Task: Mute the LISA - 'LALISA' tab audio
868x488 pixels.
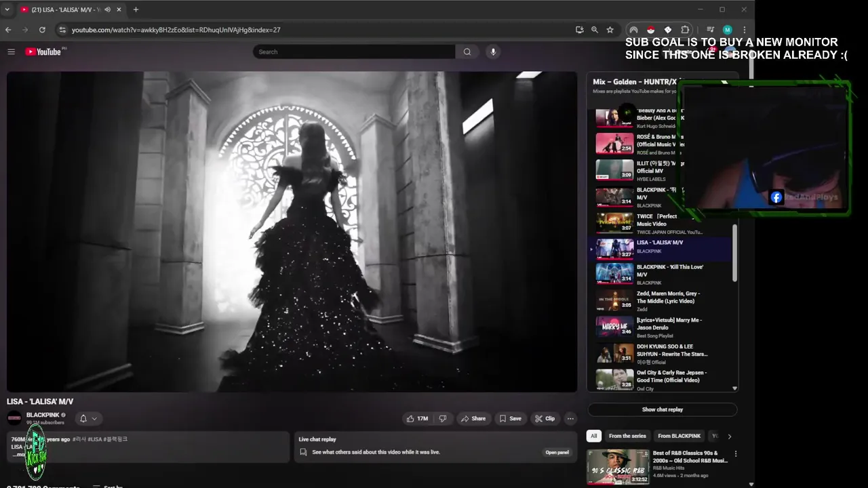Action: pyautogui.click(x=107, y=9)
